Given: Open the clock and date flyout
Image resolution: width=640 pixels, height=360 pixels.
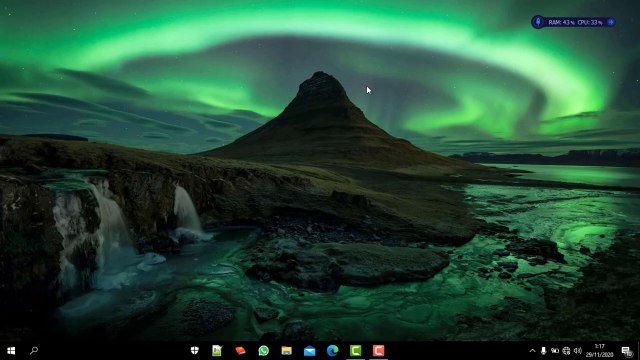Looking at the screenshot, I should [x=600, y=351].
